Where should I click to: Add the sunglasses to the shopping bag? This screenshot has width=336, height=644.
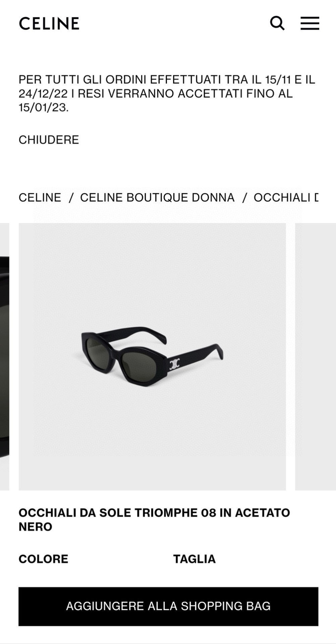168,606
